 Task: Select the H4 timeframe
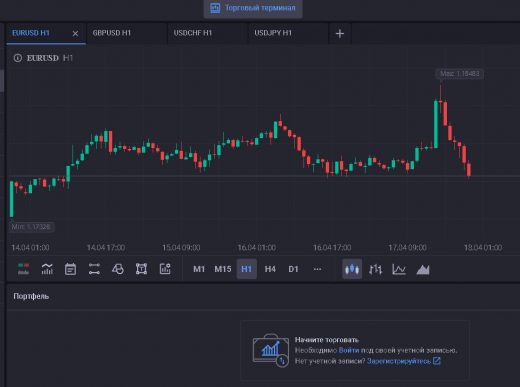coord(270,269)
